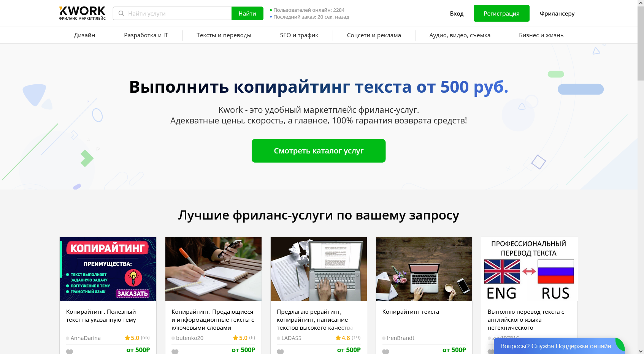
Task: Favorite the AnnaDarina kwork with heart icon
Action: click(x=70, y=351)
